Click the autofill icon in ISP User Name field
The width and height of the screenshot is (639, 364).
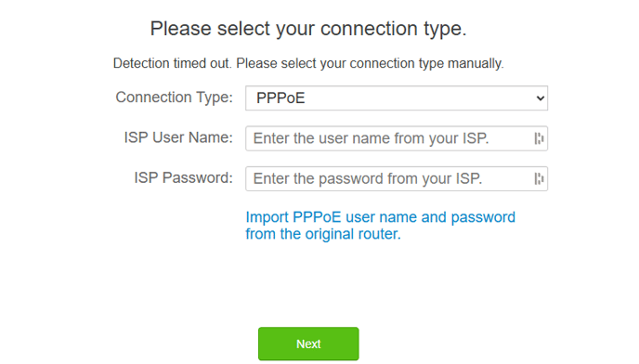[539, 138]
